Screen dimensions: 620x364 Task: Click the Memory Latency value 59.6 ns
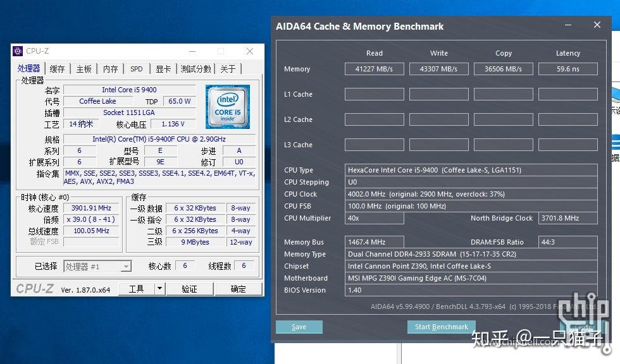click(568, 69)
